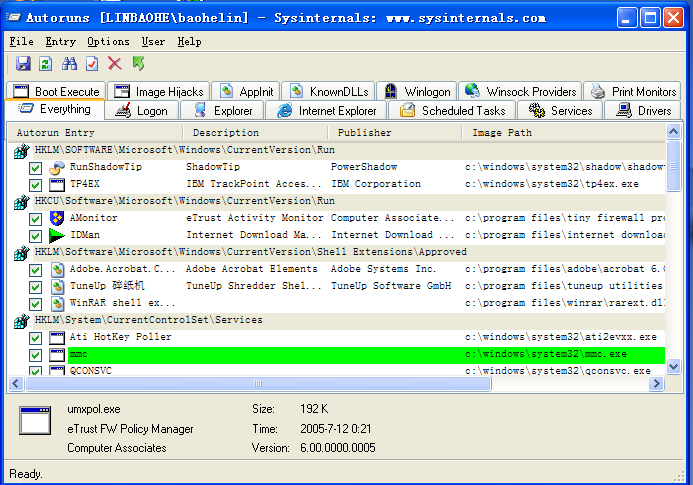Click the Save toolbar icon
The height and width of the screenshot is (485, 693).
click(x=23, y=64)
